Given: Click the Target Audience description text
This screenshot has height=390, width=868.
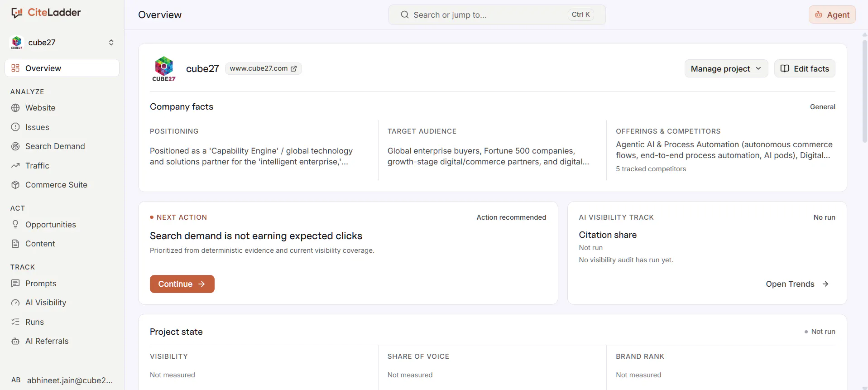Looking at the screenshot, I should pyautogui.click(x=488, y=156).
